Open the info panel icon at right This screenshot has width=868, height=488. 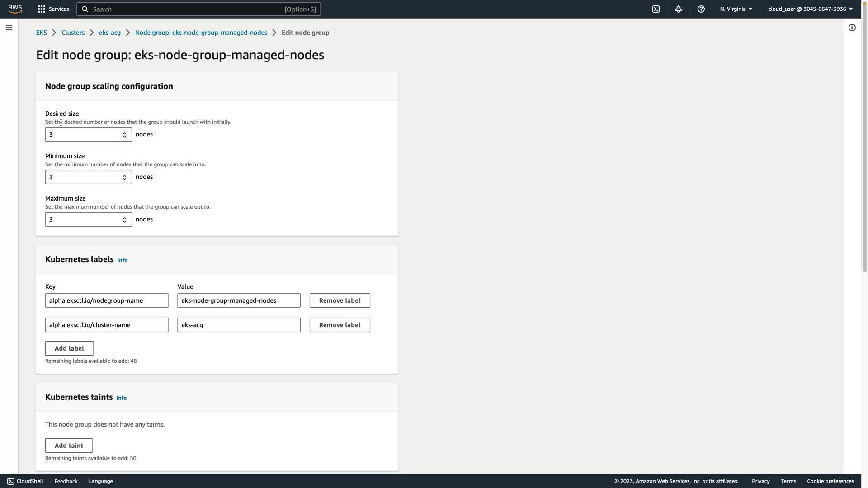click(x=852, y=28)
